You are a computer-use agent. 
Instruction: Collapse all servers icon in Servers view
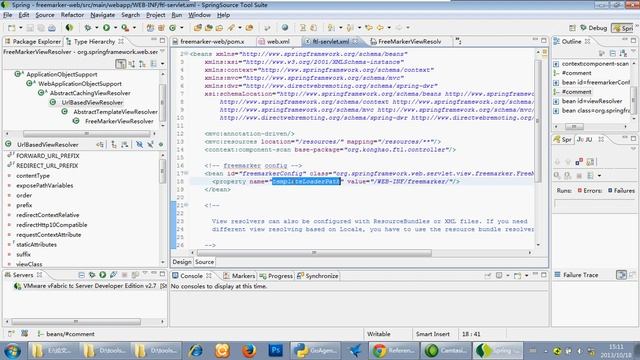click(x=81, y=275)
